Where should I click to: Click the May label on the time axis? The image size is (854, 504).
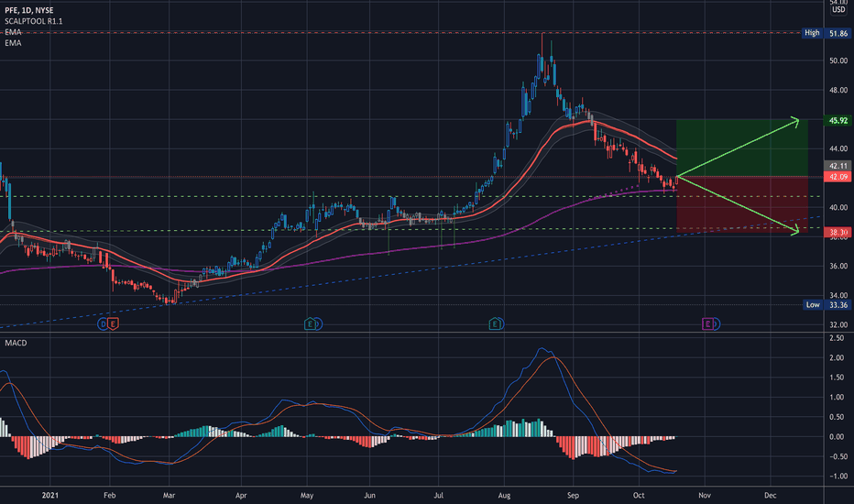pos(307,495)
